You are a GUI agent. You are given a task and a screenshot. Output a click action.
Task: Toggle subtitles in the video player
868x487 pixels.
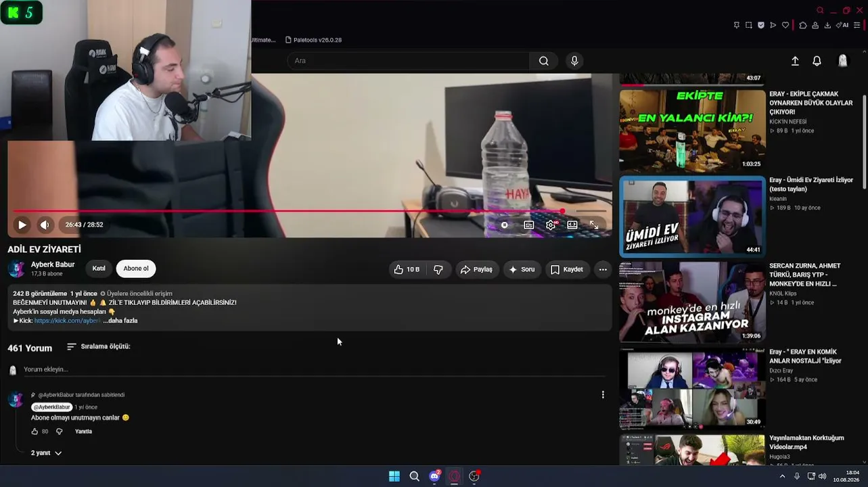coord(529,225)
